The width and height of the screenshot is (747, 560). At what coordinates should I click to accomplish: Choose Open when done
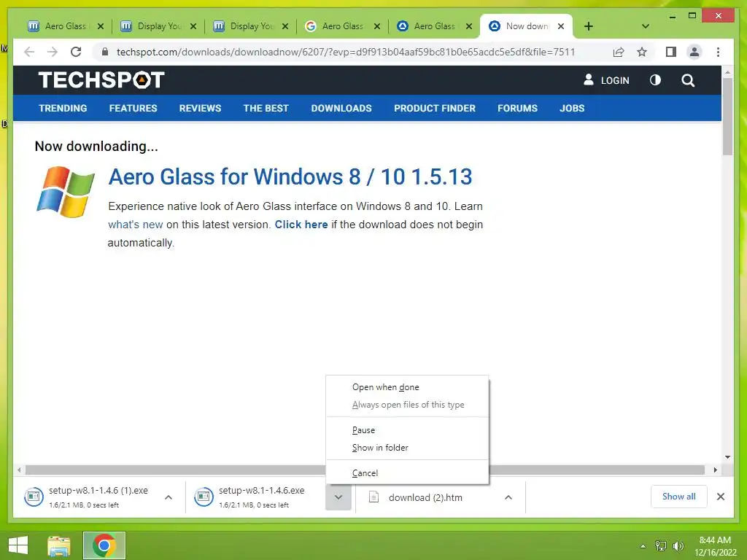click(407, 387)
